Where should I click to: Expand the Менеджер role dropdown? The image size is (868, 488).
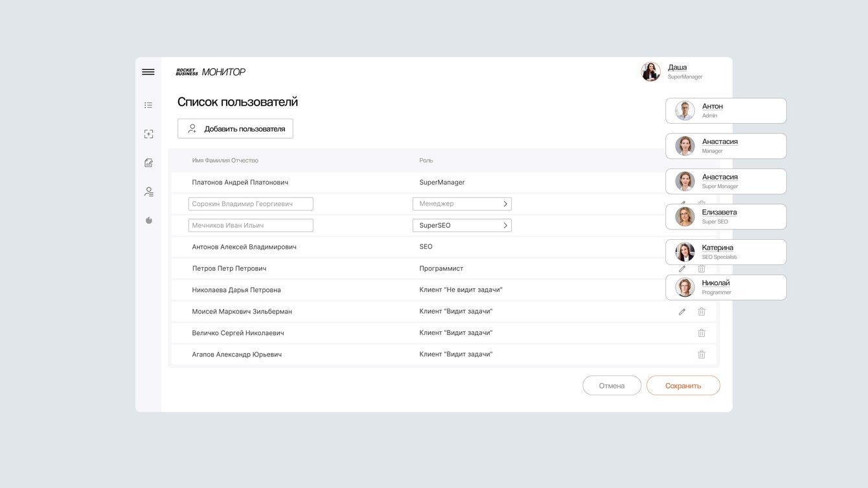[x=462, y=204]
